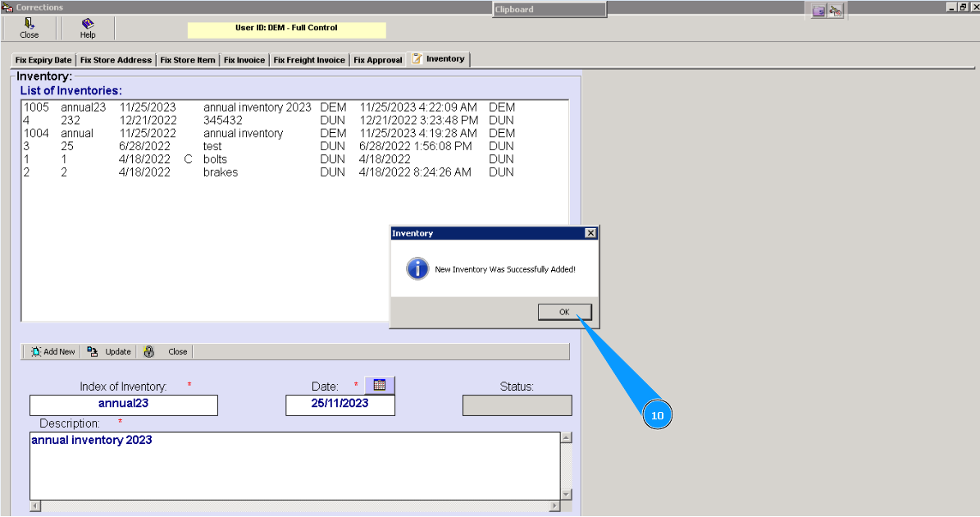Switch to the Fix Expiry Date tab
The height and width of the screenshot is (517, 980).
42,59
